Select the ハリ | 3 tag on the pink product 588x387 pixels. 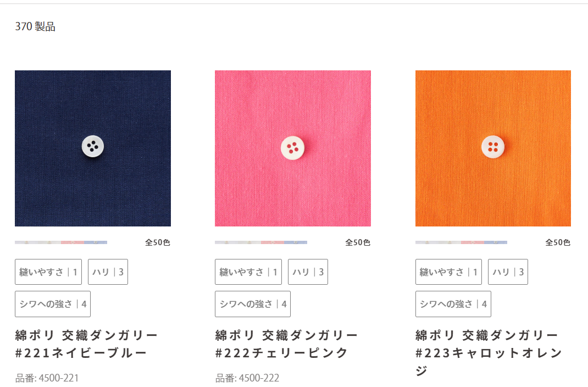[x=308, y=272]
